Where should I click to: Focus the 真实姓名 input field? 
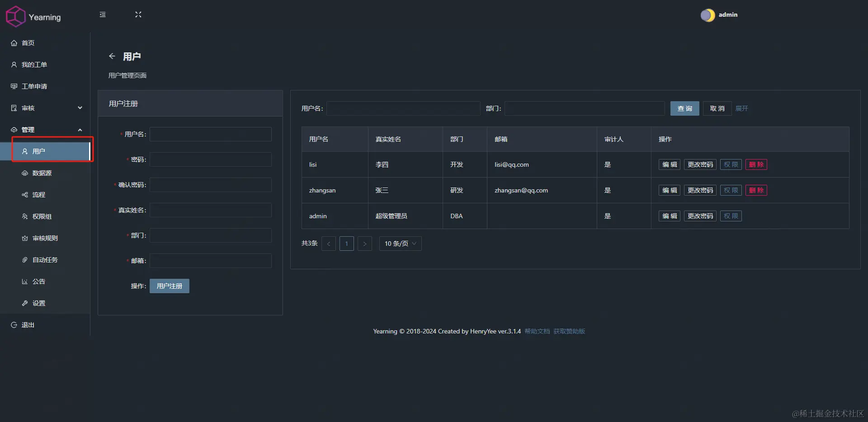211,210
